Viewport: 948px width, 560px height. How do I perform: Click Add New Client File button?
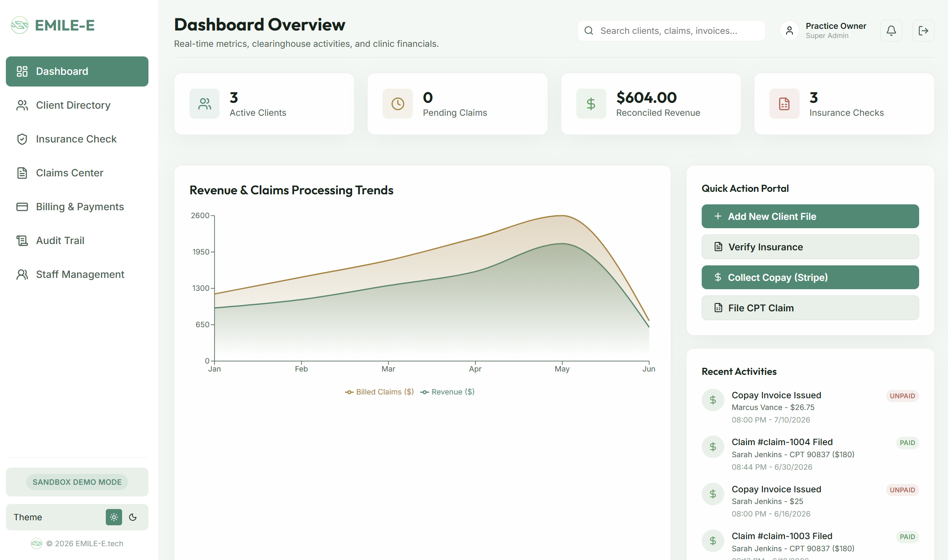coord(810,216)
